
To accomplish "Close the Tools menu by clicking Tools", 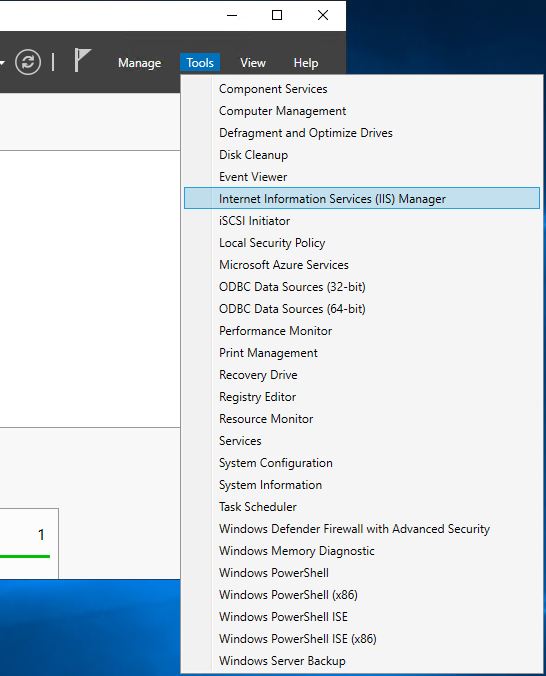I will pyautogui.click(x=200, y=63).
